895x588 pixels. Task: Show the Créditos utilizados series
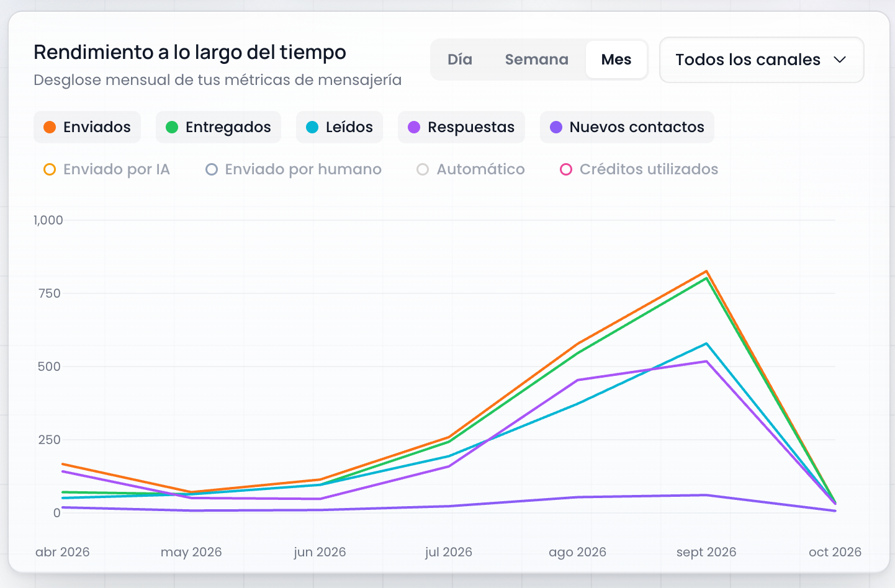tap(639, 169)
